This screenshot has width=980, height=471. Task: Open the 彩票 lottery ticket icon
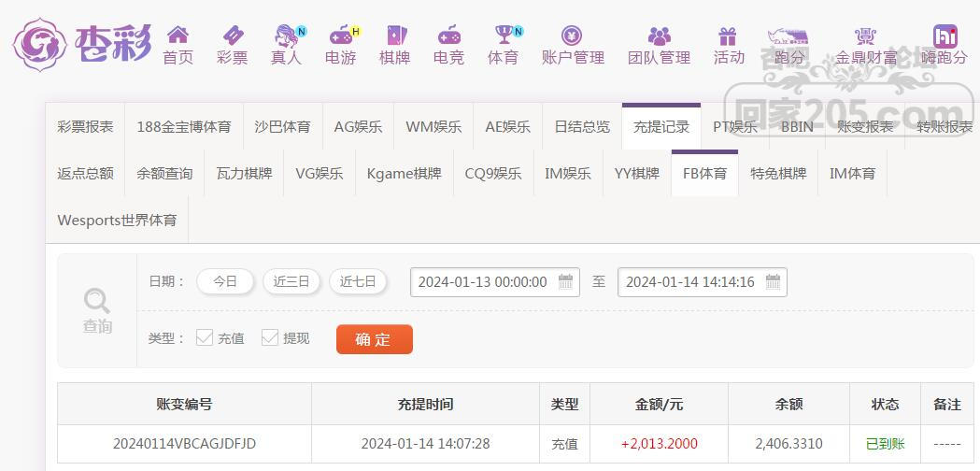pos(232,36)
